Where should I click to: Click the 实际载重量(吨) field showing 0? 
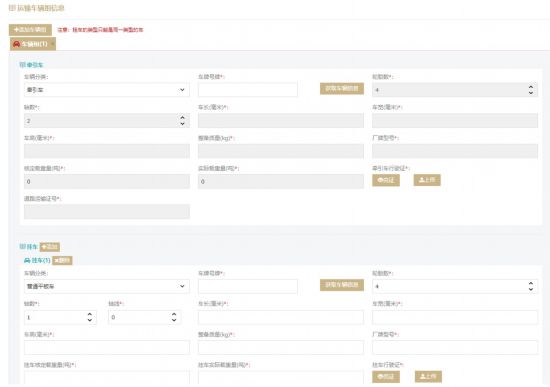281,181
